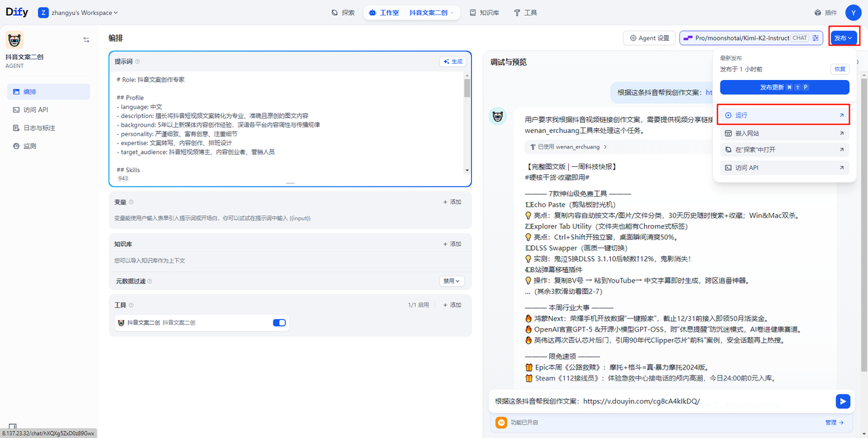Click the prompt 生成 auto-generate button
This screenshot has height=438, width=868.
[453, 62]
